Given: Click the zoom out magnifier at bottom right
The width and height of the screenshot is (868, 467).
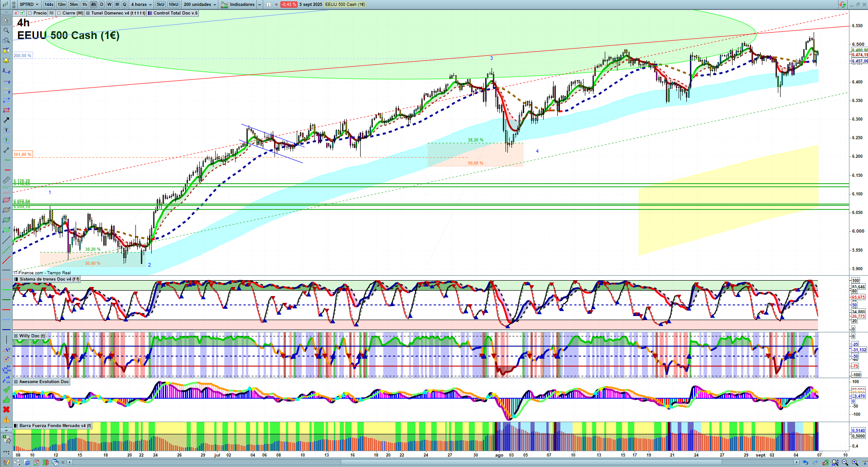Looking at the screenshot, I should [845, 462].
